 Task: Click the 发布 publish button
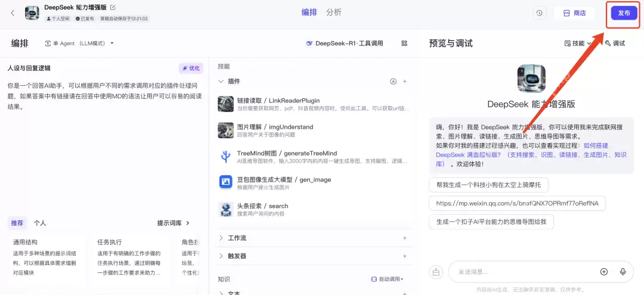(624, 13)
